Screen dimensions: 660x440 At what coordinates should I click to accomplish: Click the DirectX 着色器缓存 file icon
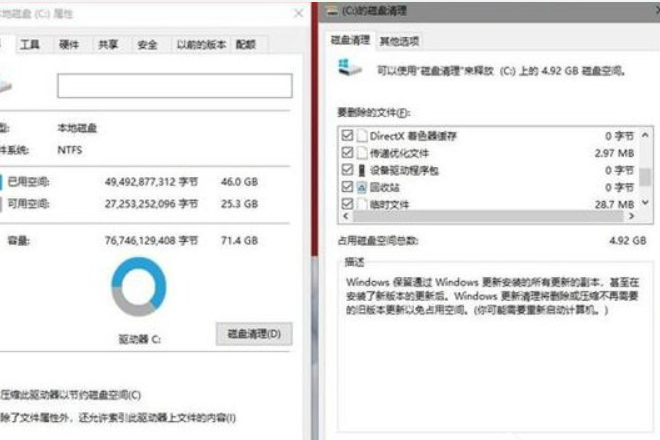pyautogui.click(x=361, y=135)
